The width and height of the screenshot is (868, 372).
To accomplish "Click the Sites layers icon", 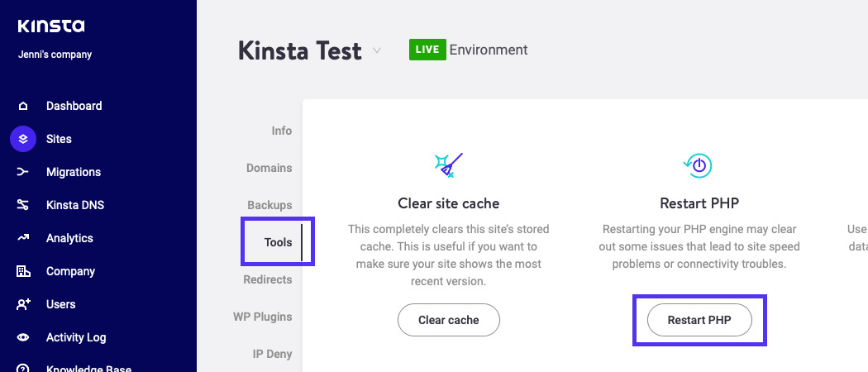I will tap(23, 139).
